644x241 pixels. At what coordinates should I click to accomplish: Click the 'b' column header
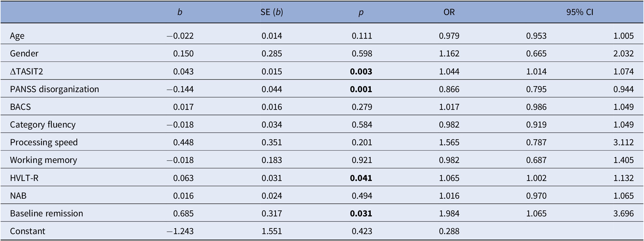point(180,12)
